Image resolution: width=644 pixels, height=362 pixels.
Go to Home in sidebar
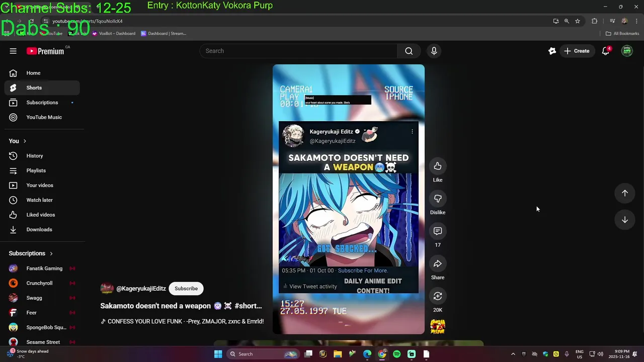(42, 73)
